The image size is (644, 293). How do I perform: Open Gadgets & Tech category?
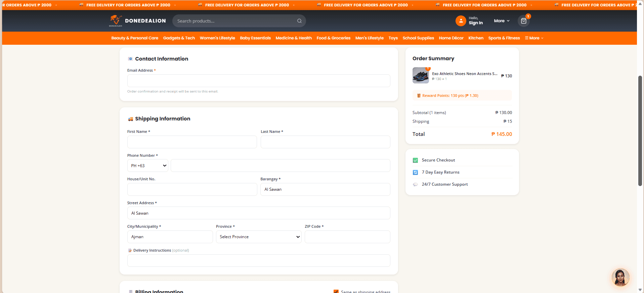coord(179,38)
